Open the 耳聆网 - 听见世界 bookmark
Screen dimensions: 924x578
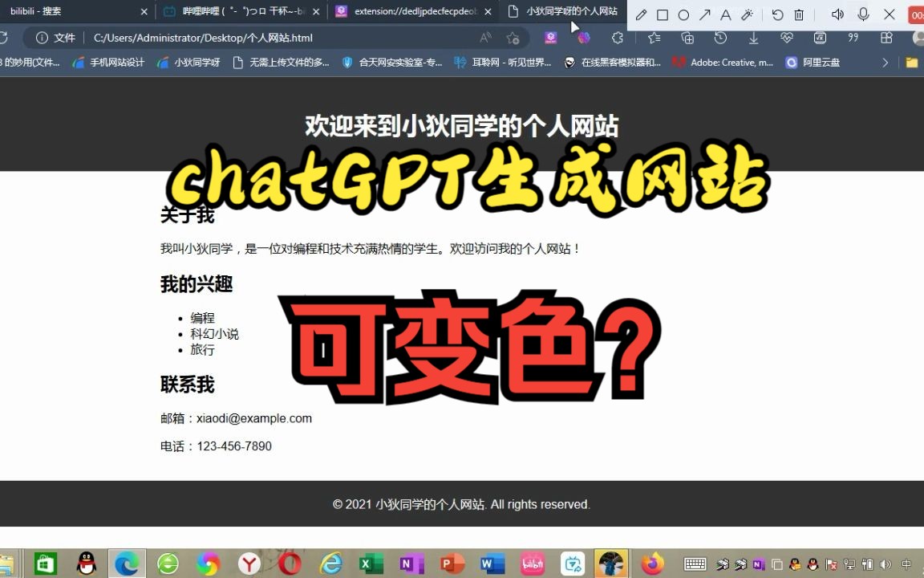(503, 63)
